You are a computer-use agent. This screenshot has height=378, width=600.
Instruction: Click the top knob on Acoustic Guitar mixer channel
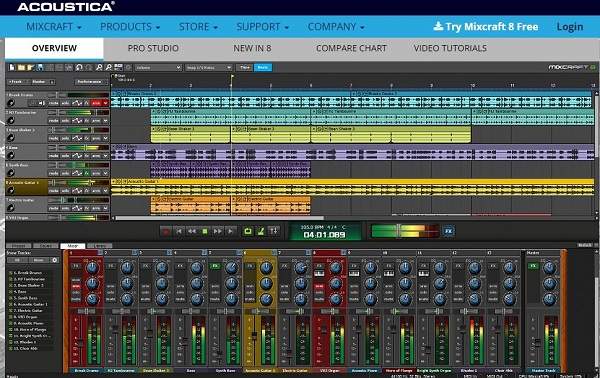point(266,268)
